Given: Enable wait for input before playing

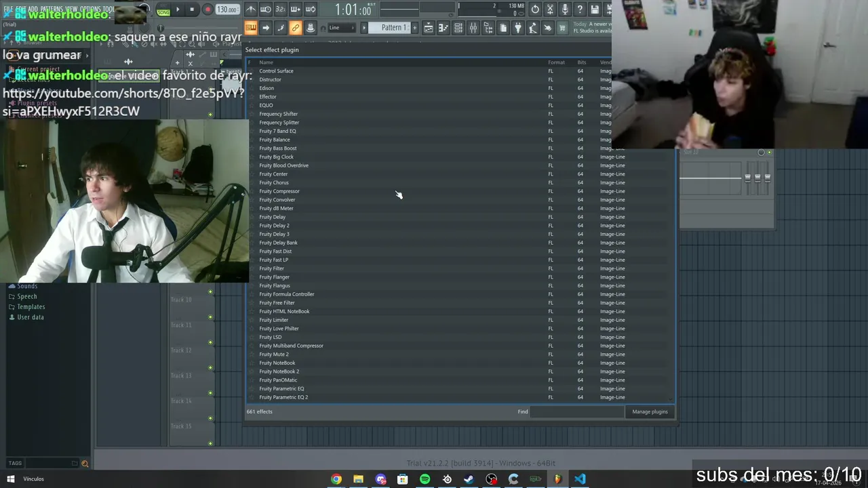Looking at the screenshot, I should [x=266, y=9].
